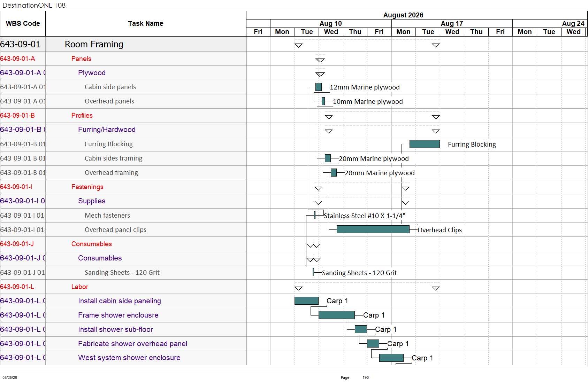Click the DestinationONE 108 project title

pos(34,5)
